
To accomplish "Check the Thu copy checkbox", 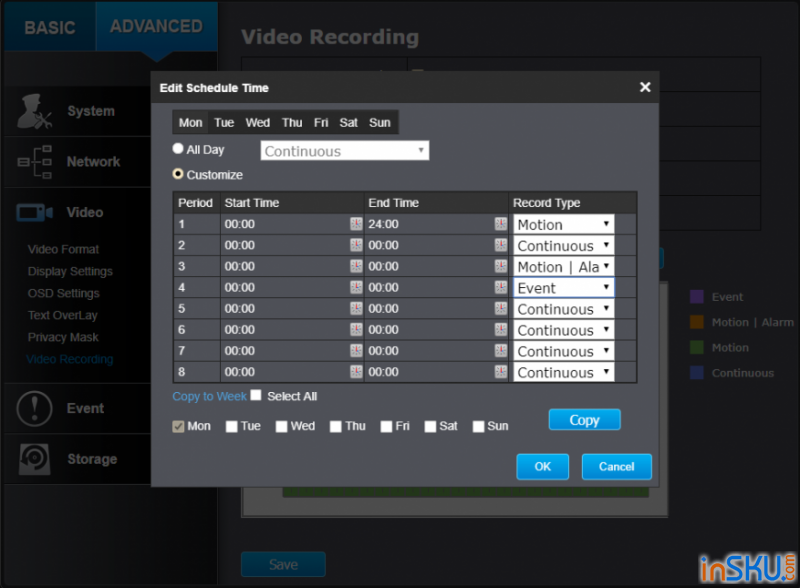I will click(336, 426).
